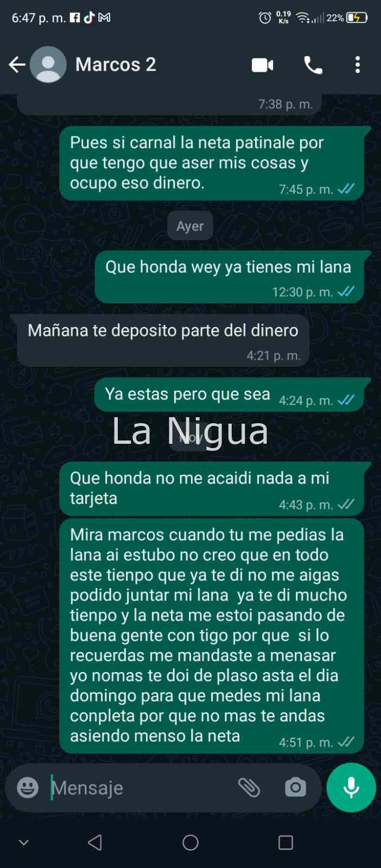Select message "Que honda wey ya tienes mi lana"

(x=230, y=277)
